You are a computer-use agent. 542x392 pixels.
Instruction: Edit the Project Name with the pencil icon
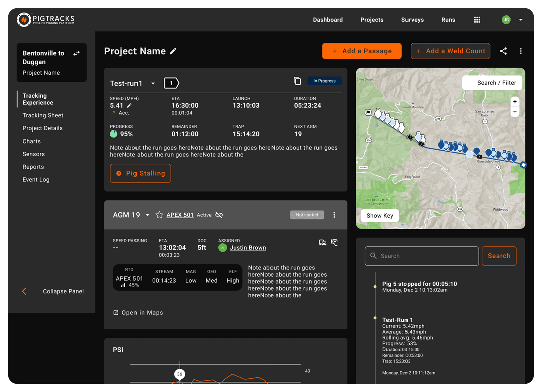[x=173, y=50]
